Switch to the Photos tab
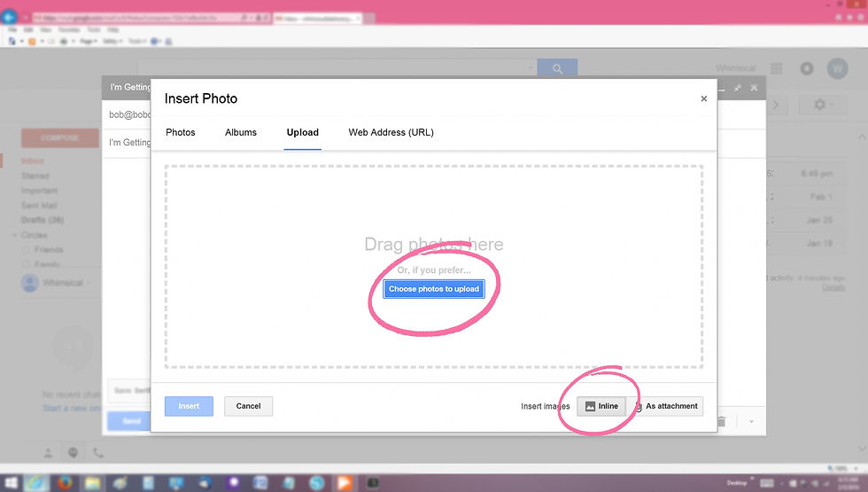Screen dimensions: 868x492 click(181, 132)
